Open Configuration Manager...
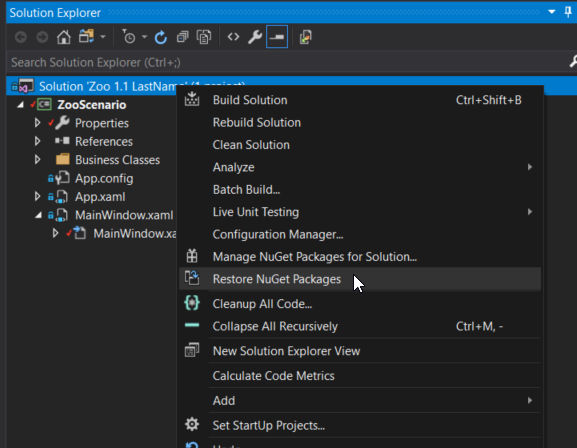 [x=360, y=234]
